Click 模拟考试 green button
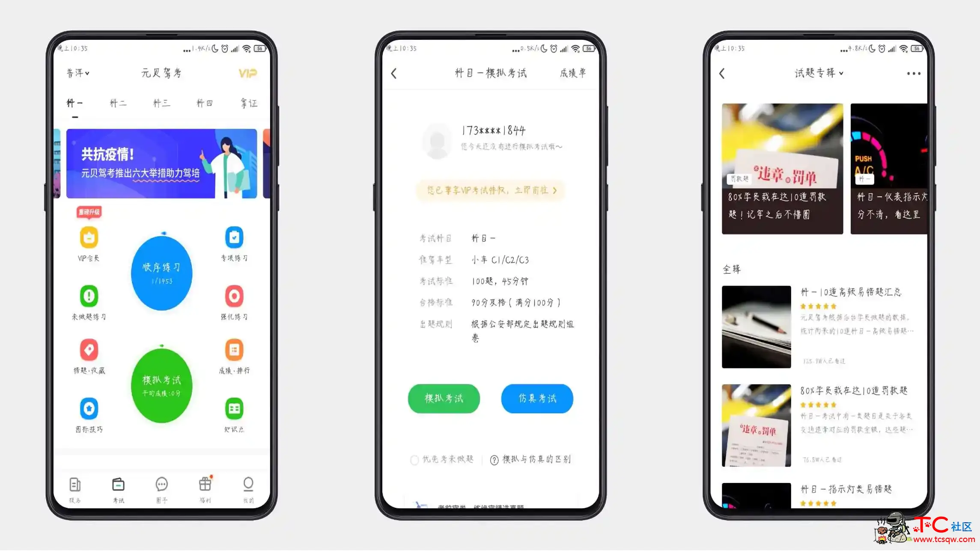The width and height of the screenshot is (980, 551). tap(444, 398)
